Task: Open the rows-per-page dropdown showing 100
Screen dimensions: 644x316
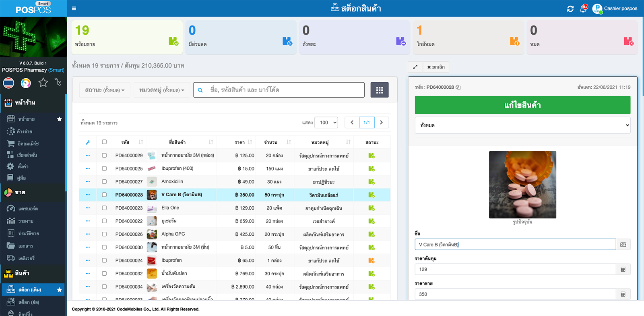Action: click(x=326, y=123)
